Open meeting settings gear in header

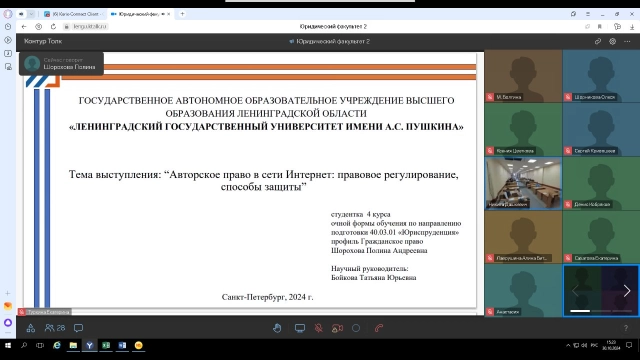click(613, 41)
